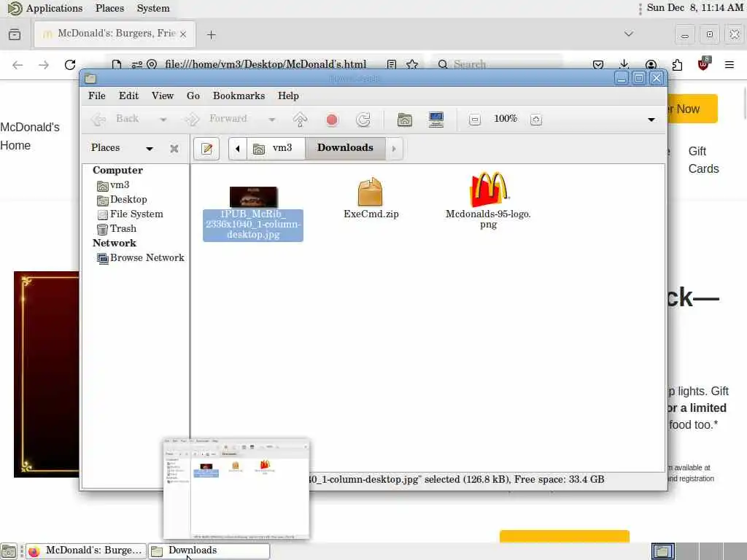Viewport: 747px width, 560px height.
Task: Open the Edit menu
Action: click(x=128, y=96)
